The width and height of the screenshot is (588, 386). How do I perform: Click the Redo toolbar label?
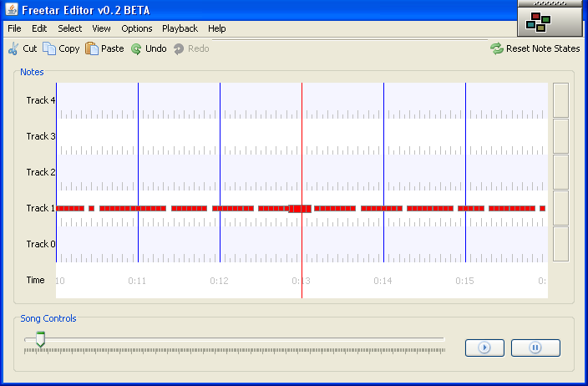point(199,48)
